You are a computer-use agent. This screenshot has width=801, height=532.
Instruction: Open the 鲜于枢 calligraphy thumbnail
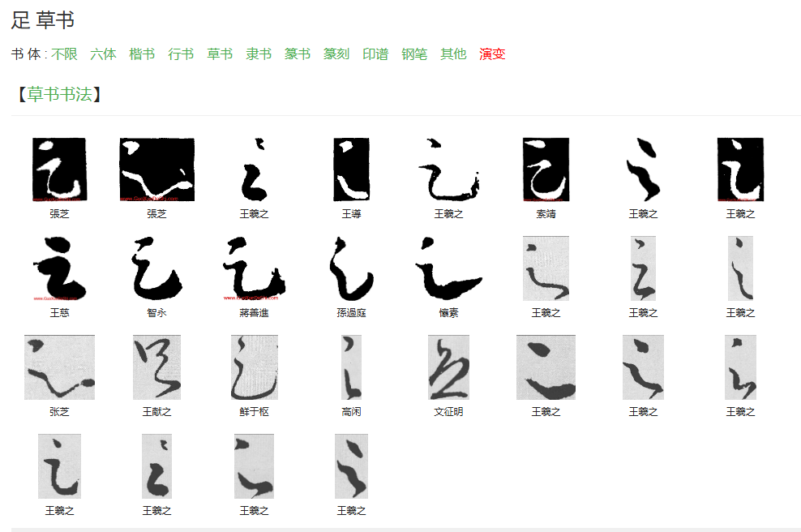255,367
